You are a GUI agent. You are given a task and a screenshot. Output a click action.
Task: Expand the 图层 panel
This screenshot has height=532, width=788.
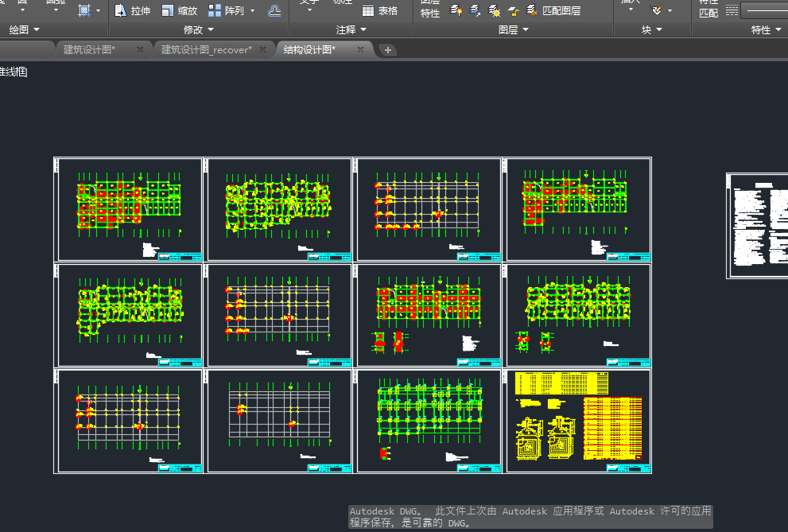[514, 29]
